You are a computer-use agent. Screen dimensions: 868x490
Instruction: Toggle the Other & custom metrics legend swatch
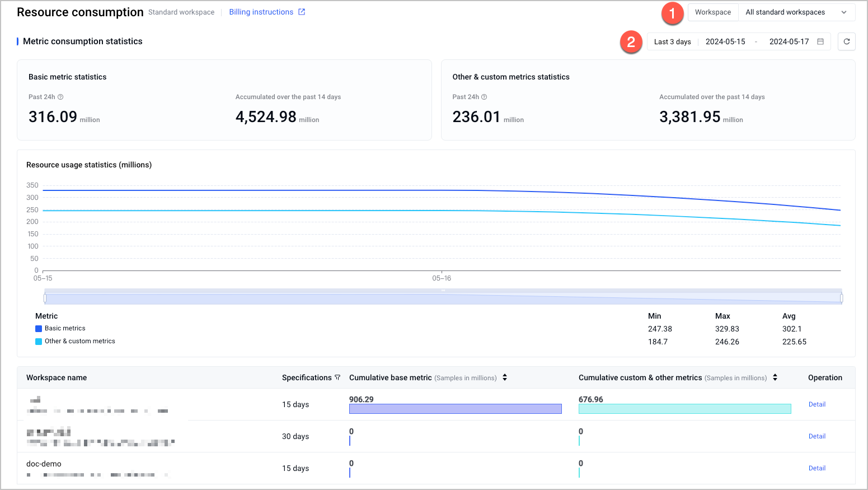click(x=39, y=342)
